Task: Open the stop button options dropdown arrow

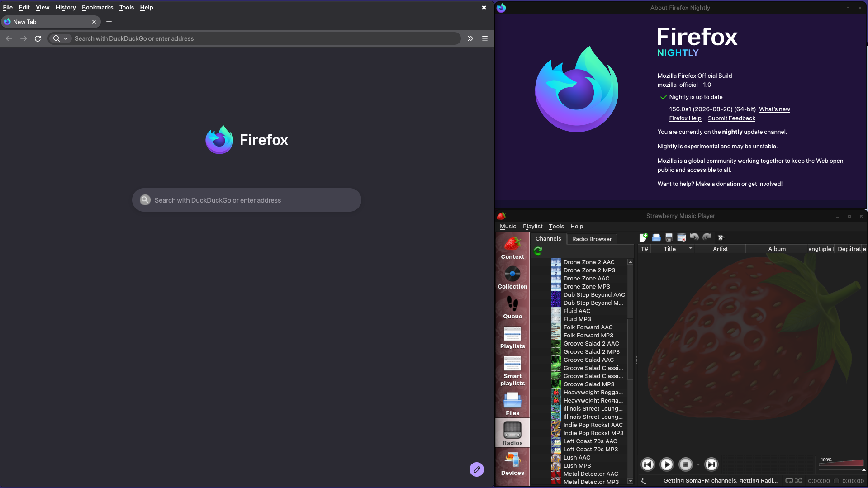Action: coord(698,464)
